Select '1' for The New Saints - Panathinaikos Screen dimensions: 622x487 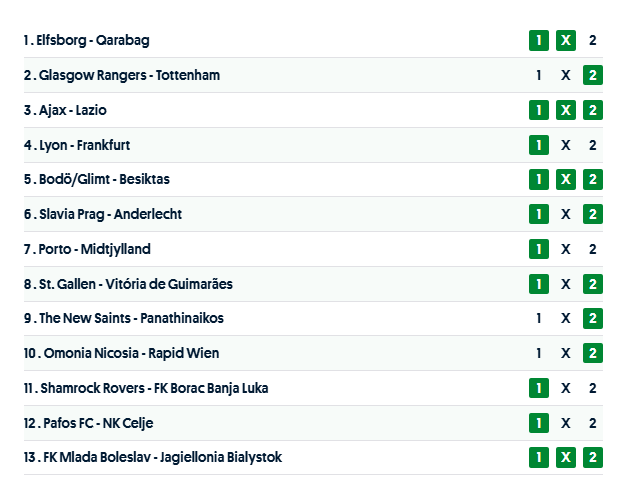[x=539, y=318]
